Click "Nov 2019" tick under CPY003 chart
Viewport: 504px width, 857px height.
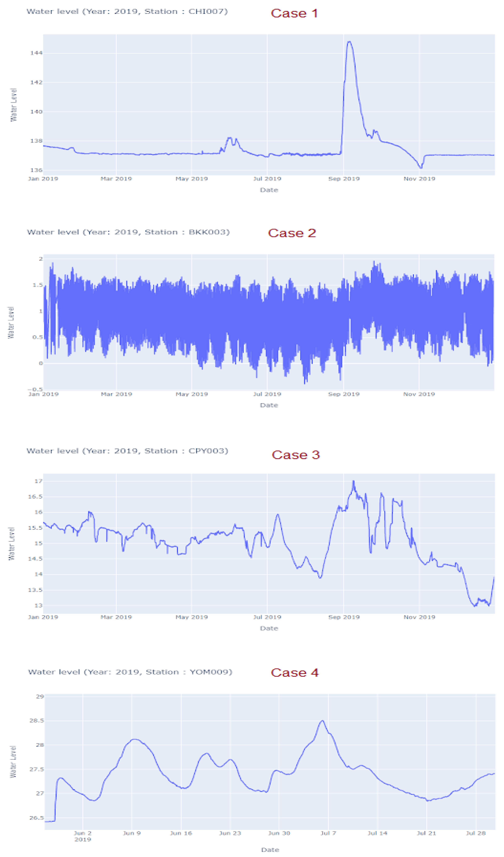[419, 617]
